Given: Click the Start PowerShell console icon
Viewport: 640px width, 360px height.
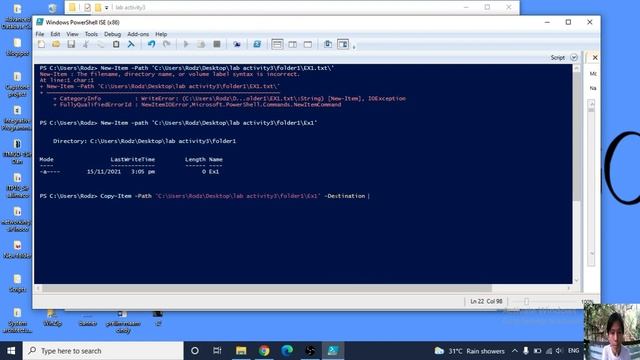Looking at the screenshot, I should coord(257,44).
